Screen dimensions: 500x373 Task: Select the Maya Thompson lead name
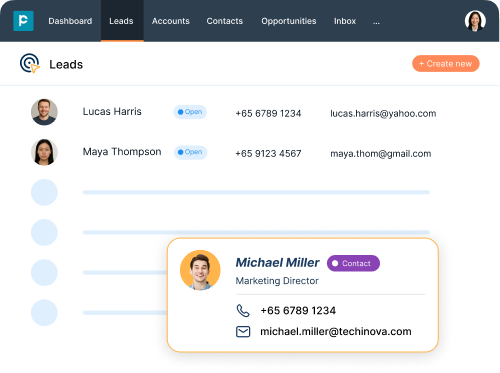click(x=122, y=152)
